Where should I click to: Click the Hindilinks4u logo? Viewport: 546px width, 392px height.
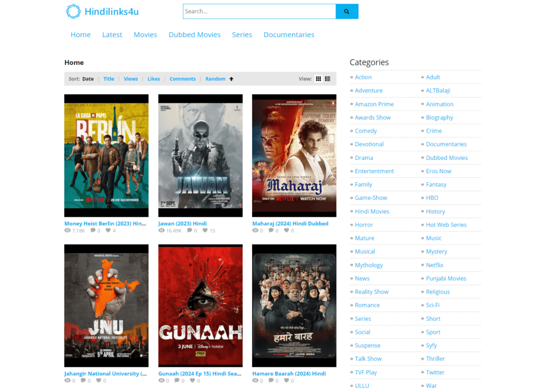pos(102,11)
